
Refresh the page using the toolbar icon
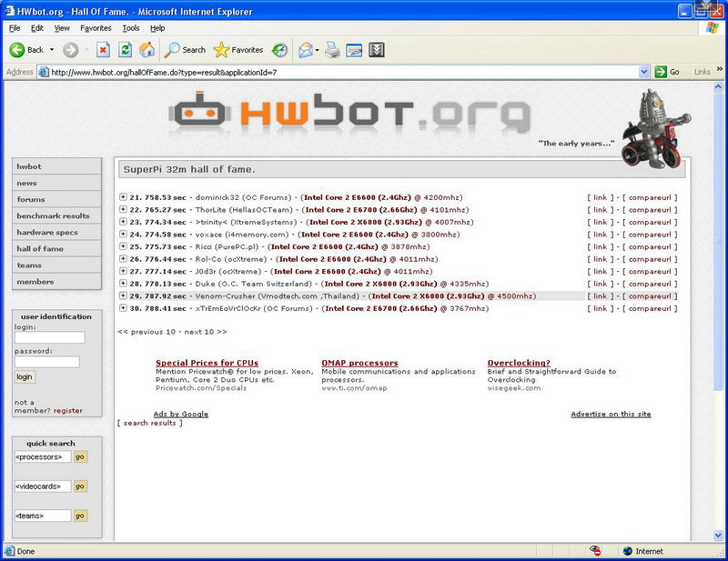pyautogui.click(x=125, y=50)
